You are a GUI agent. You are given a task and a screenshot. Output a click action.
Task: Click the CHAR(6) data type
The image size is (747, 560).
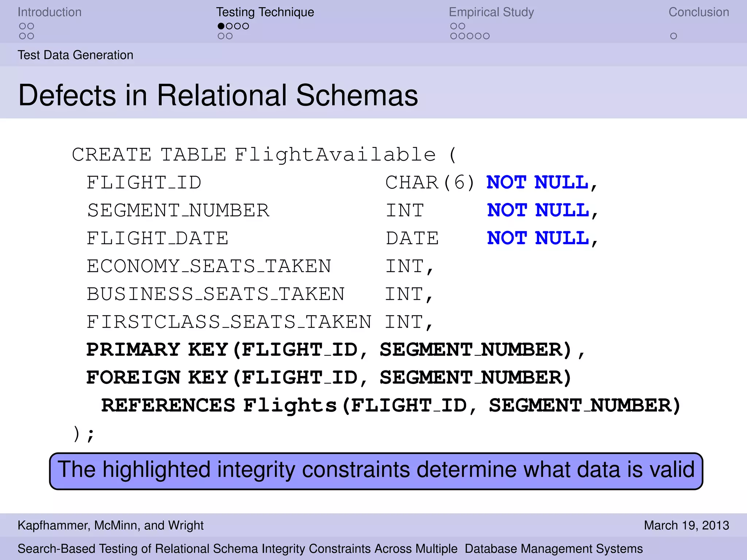pos(430,183)
